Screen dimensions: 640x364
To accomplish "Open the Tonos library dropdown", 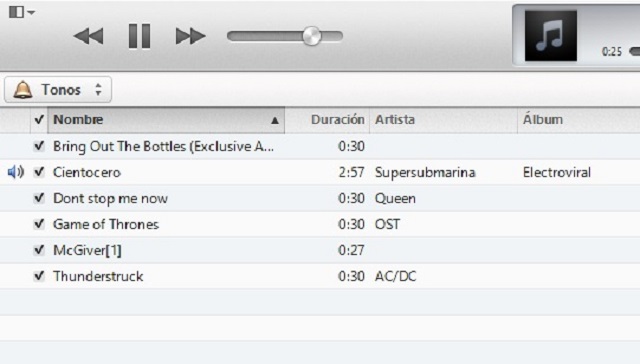I will click(58, 89).
